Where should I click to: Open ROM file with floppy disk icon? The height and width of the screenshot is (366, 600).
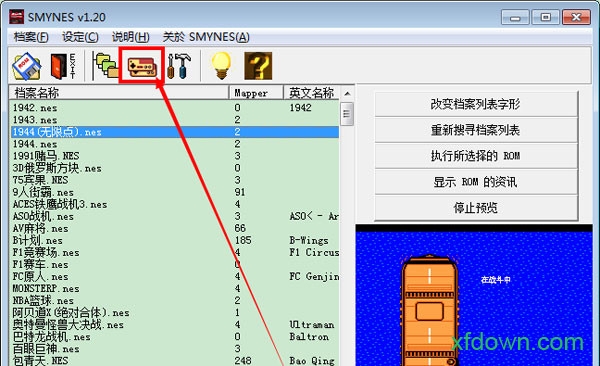[x=26, y=66]
